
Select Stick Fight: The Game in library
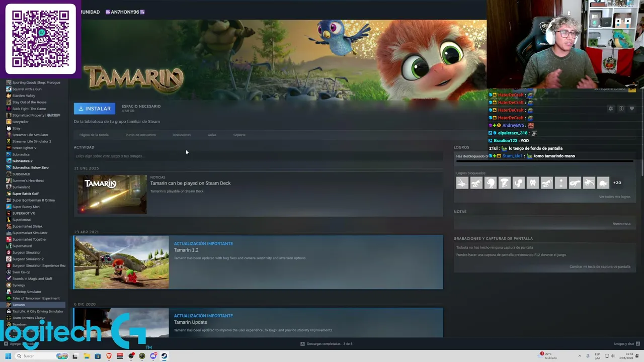point(29,109)
